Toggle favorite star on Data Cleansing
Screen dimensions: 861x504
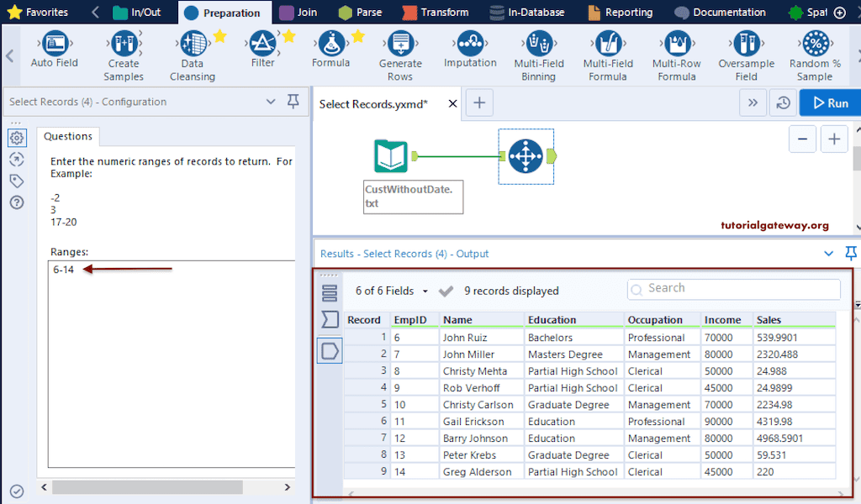point(219,36)
